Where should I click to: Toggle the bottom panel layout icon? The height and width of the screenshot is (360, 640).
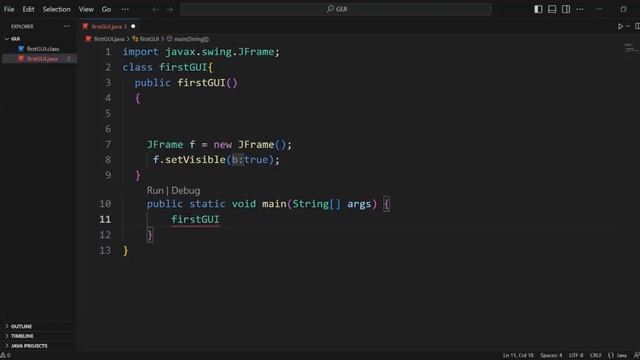552,9
